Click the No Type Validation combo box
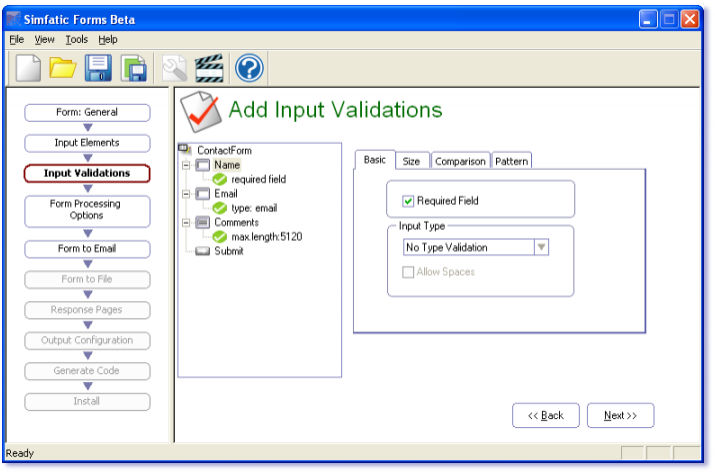The image size is (715, 473). 476,247
